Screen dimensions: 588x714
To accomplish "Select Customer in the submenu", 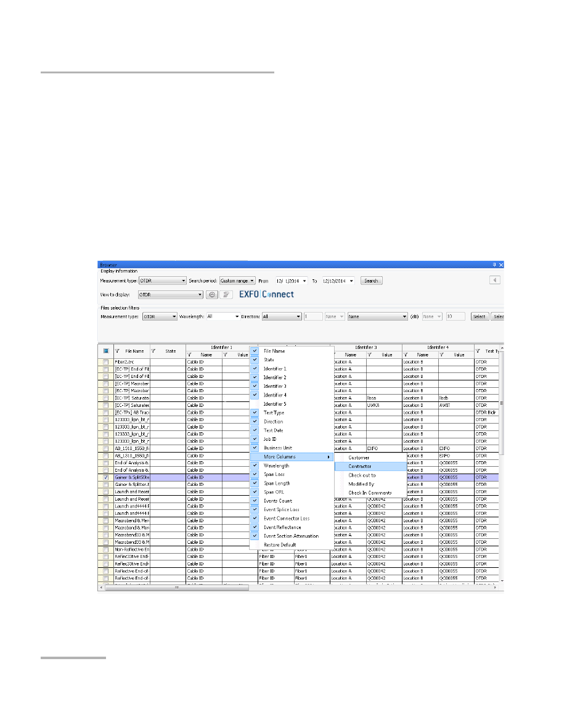I will click(370, 458).
